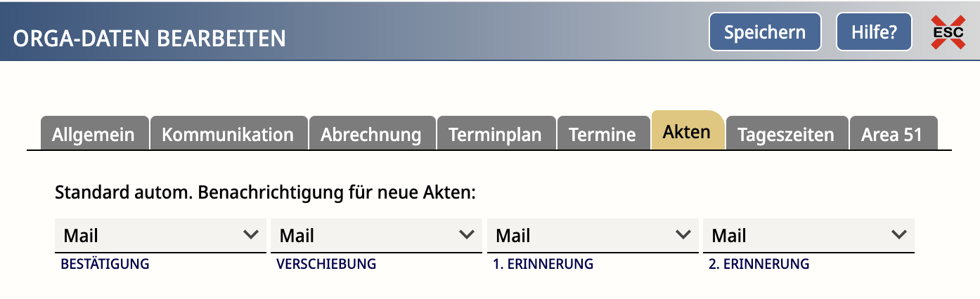Open the Verschiebung notification dropdown
This screenshot has height=299, width=980.
(376, 235)
